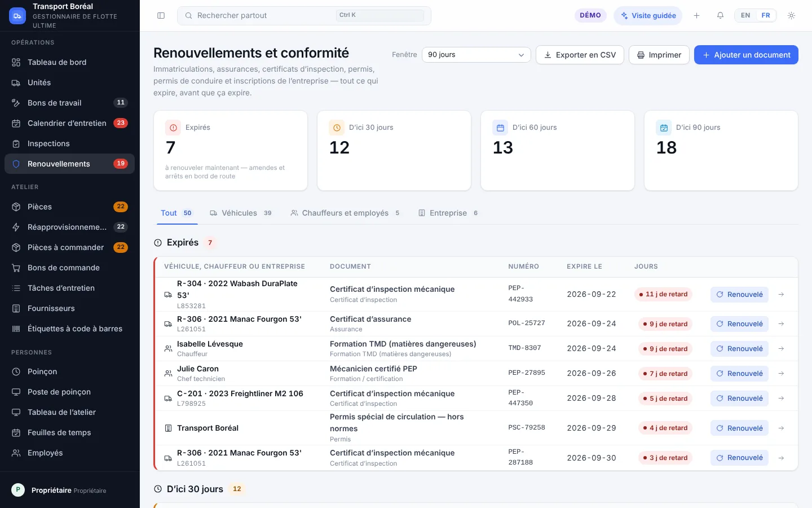Screen dimensions: 812x508
Task: Open arrow for PEP-442933 row
Action: [781, 295]
